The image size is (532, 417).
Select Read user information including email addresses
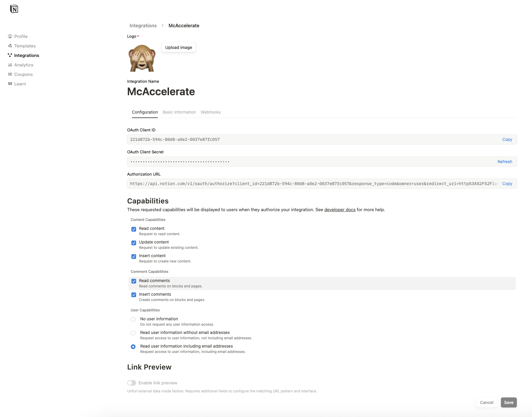pyautogui.click(x=133, y=347)
